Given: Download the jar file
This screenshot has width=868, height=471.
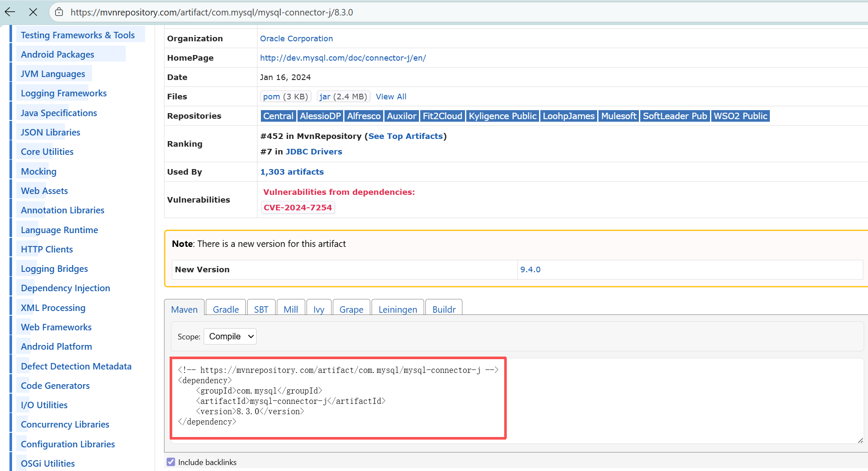Looking at the screenshot, I should click(325, 96).
